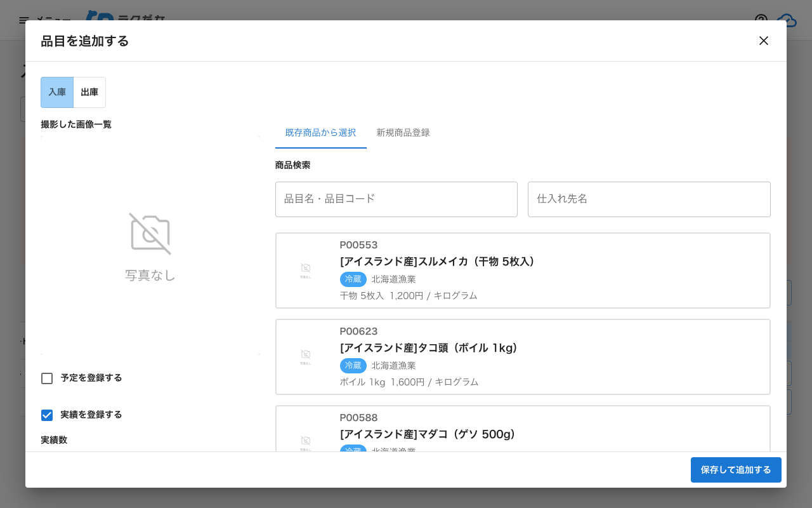Choose the P00588 マダコ product card
This screenshot has height=508, width=812.
pyautogui.click(x=523, y=429)
